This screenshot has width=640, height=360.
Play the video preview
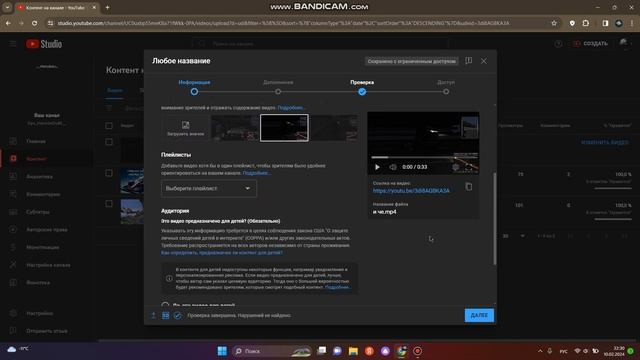[x=377, y=167]
